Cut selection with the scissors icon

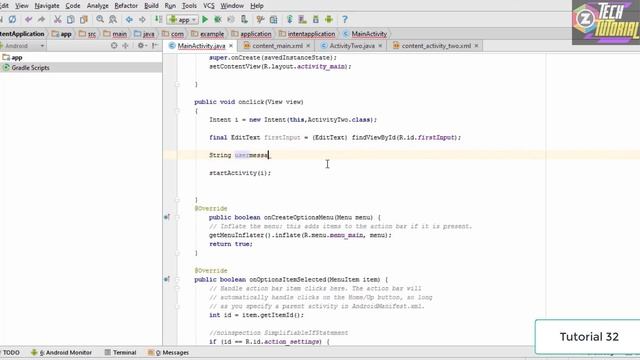click(58, 19)
